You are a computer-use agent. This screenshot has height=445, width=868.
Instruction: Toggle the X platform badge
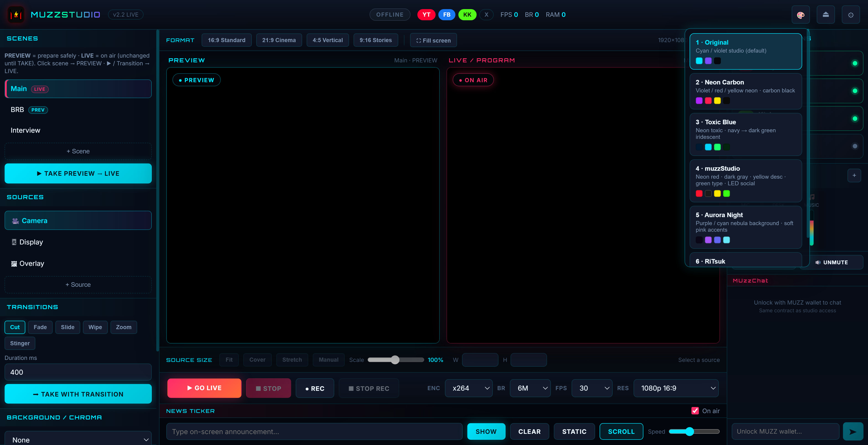486,15
